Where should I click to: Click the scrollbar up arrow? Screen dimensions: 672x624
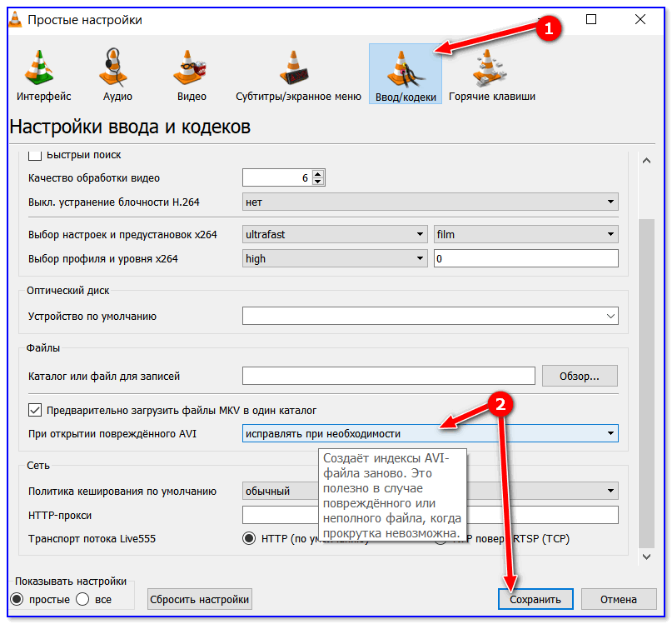click(647, 161)
